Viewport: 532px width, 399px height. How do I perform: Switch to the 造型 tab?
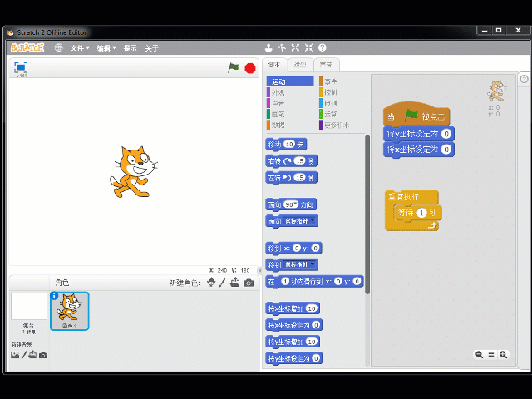tap(300, 65)
